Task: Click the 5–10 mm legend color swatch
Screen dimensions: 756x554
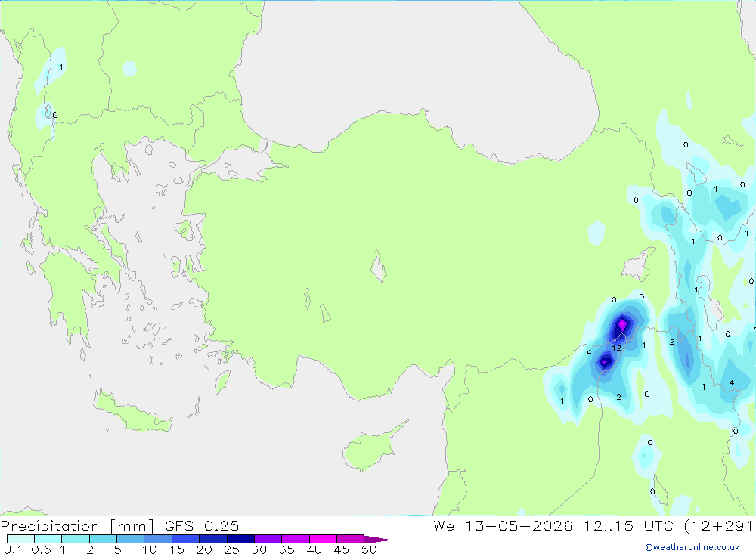Action: (130, 539)
